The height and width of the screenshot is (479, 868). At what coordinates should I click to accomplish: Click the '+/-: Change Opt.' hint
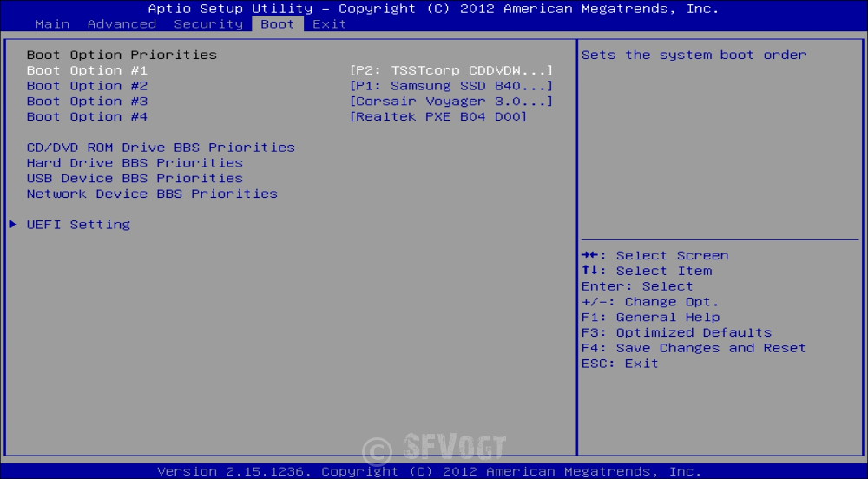pos(650,302)
